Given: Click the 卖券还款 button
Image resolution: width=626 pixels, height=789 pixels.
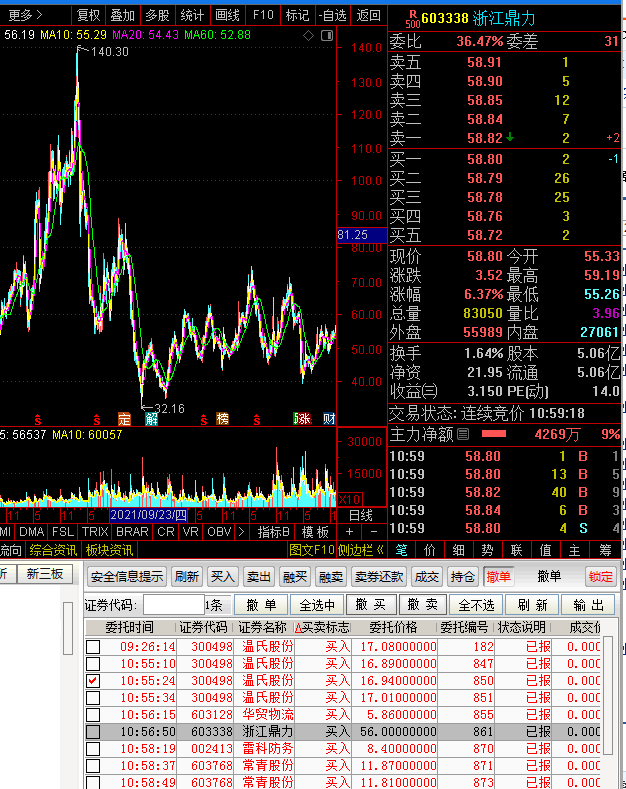Looking at the screenshot, I should pyautogui.click(x=379, y=577).
